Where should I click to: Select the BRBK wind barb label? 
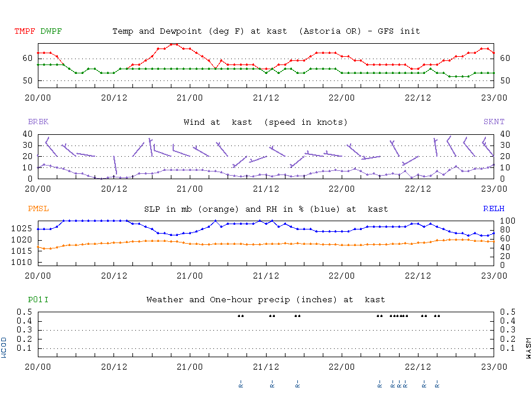tap(38, 121)
